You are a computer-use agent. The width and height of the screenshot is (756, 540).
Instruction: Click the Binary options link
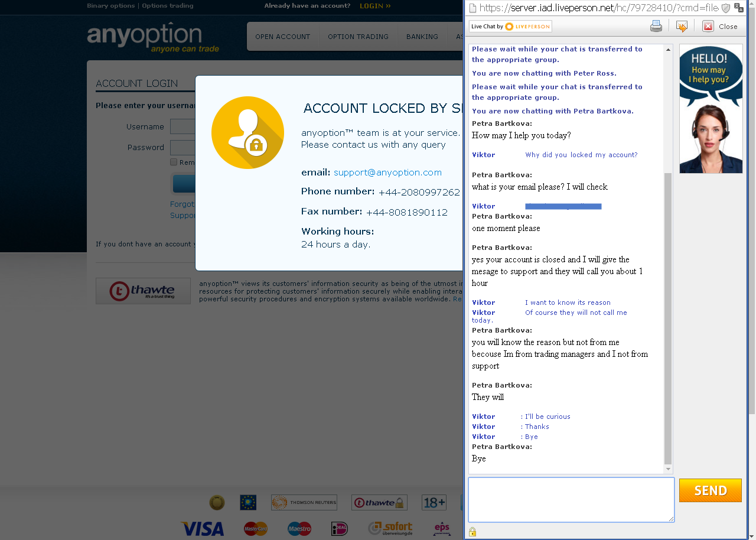(x=110, y=6)
